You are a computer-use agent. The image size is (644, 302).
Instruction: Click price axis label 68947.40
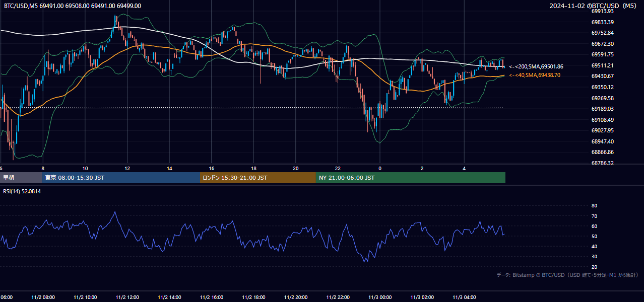(x=602, y=141)
